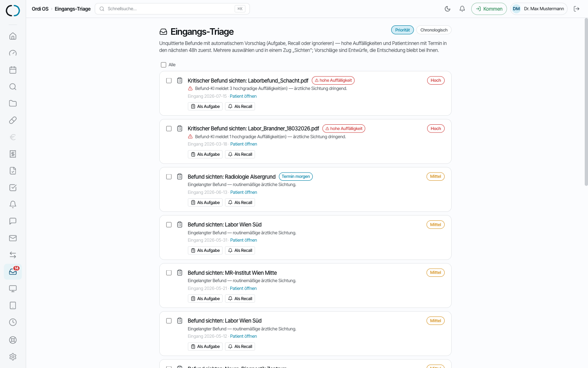The height and width of the screenshot is (368, 588).
Task: Open the document check icon in sidebar
Action: click(13, 171)
